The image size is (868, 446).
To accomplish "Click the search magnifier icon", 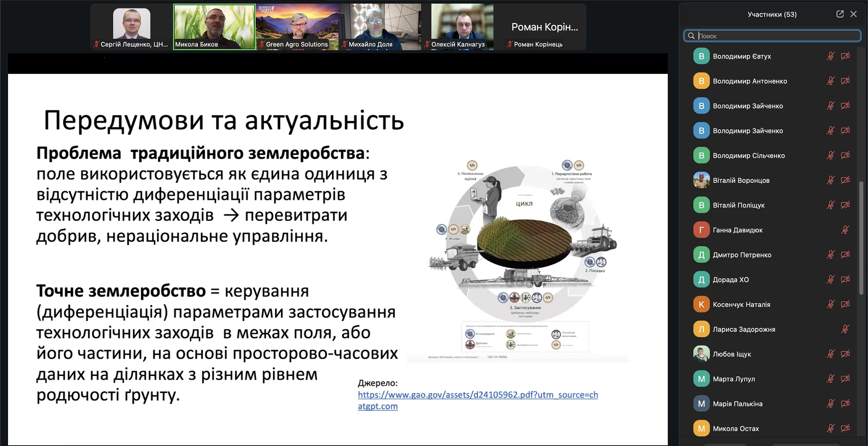I will point(691,36).
